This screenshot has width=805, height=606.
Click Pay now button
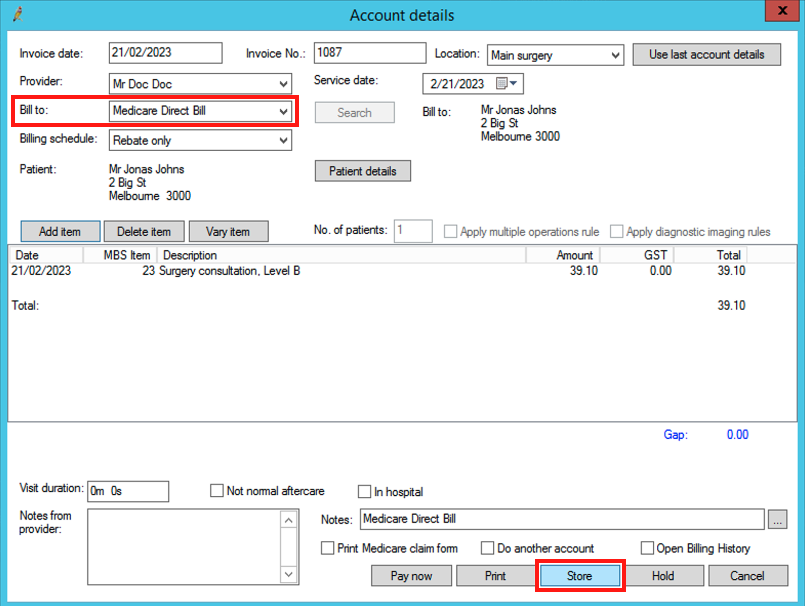pos(411,576)
